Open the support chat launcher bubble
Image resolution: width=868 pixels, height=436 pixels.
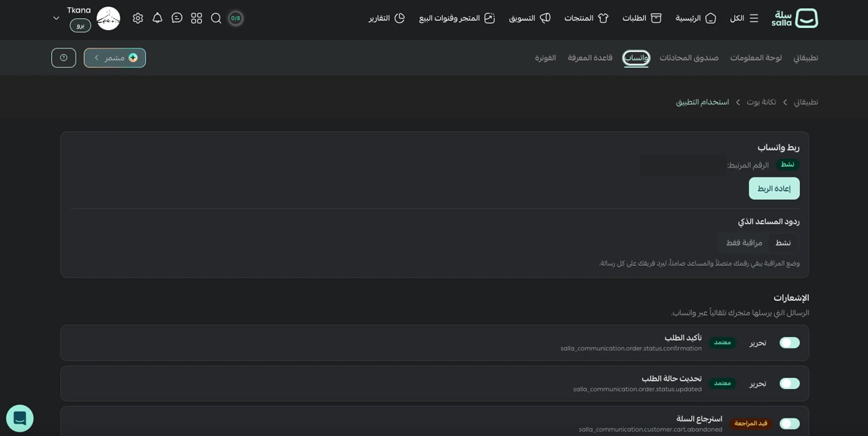point(20,418)
